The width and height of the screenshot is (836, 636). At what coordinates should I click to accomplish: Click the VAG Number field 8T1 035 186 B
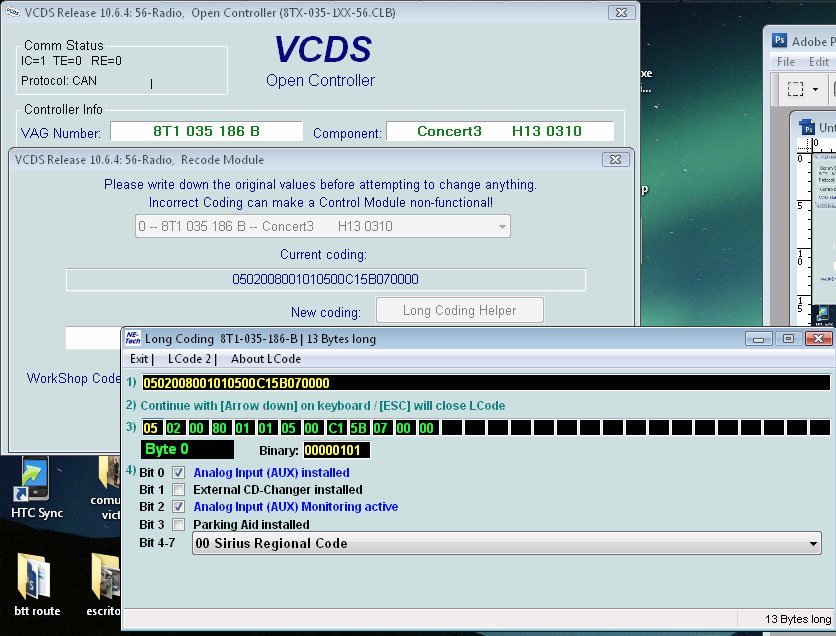click(206, 131)
